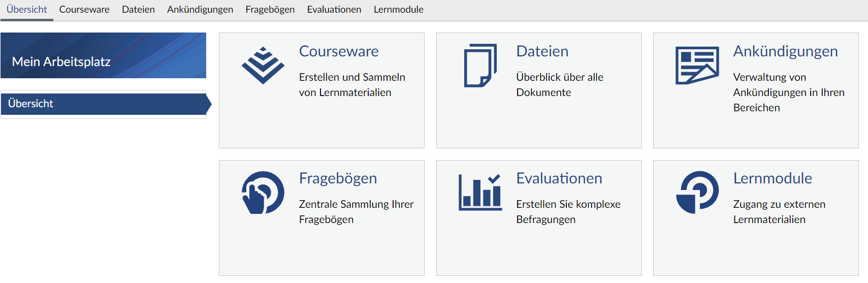This screenshot has width=868, height=283.
Task: Click the Ankündigungen news icon
Action: pyautogui.click(x=697, y=66)
